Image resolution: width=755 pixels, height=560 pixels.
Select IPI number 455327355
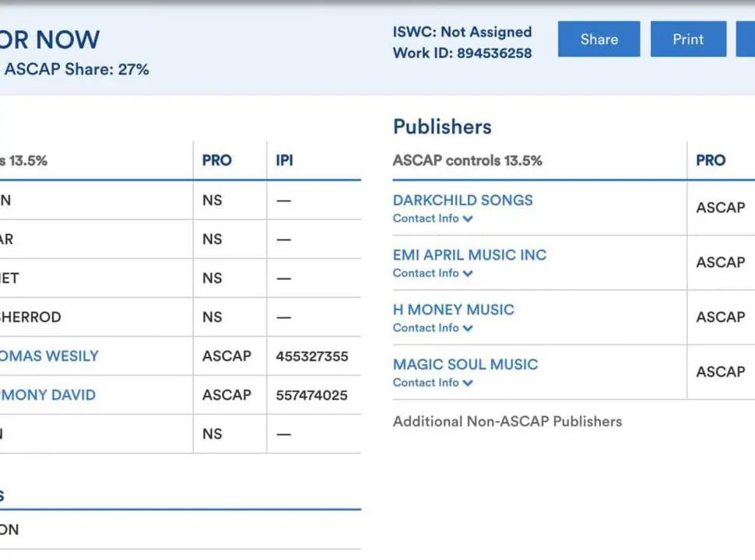pyautogui.click(x=311, y=356)
